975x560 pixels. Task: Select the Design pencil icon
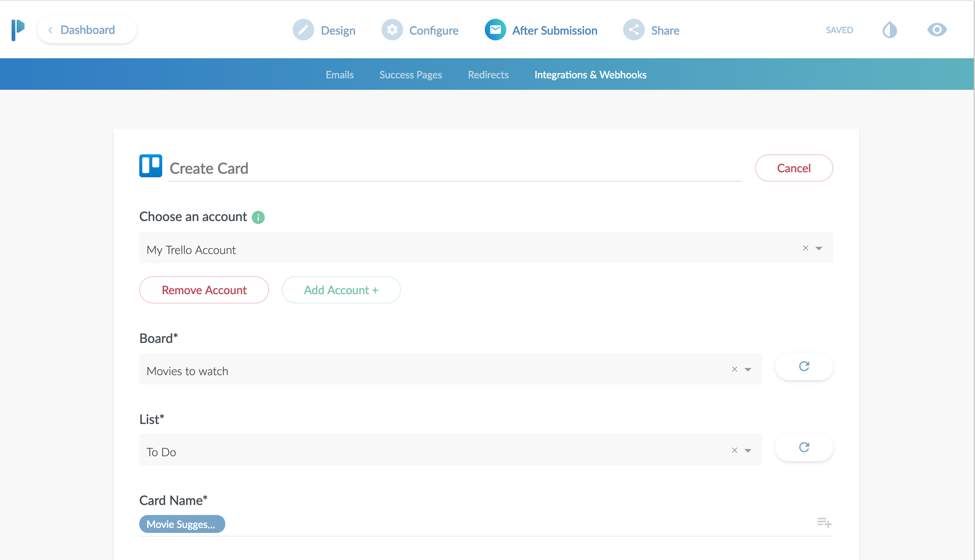point(303,30)
